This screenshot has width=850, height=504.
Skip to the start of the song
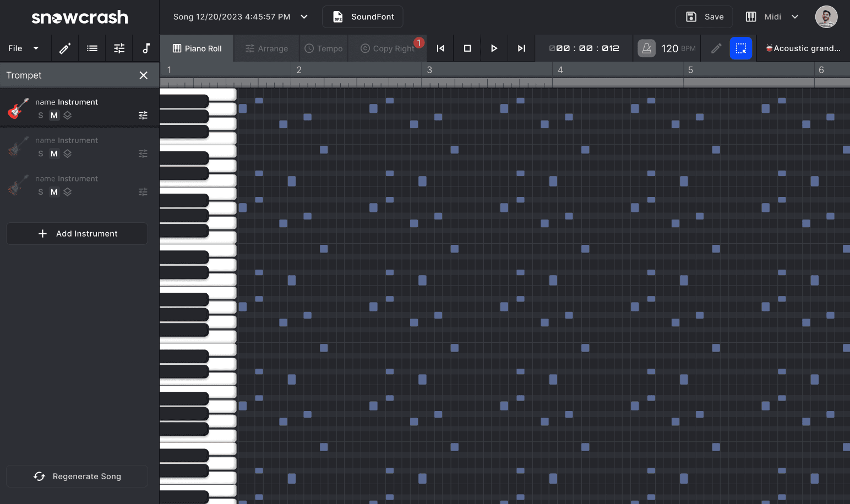coord(440,48)
